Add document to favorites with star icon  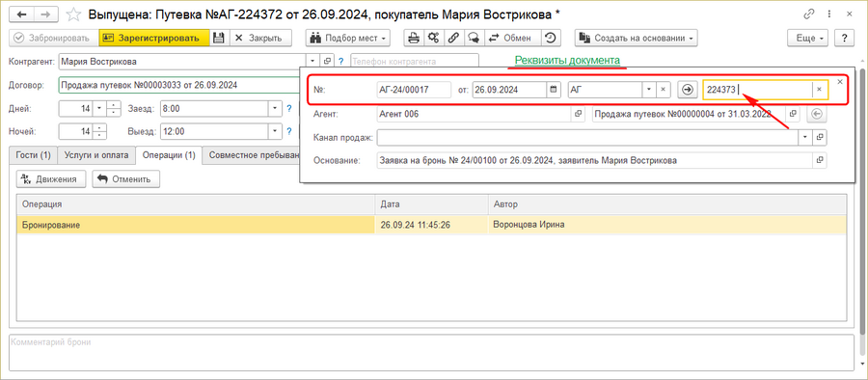(x=73, y=14)
